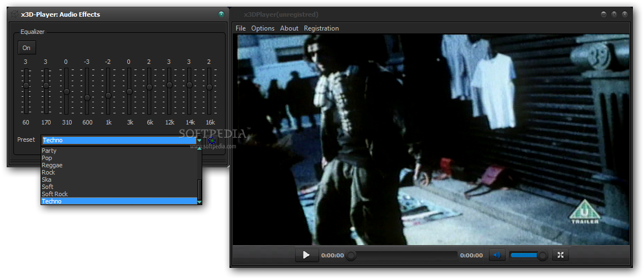
Task: Expand the Preset combo box arrow
Action: click(199, 140)
